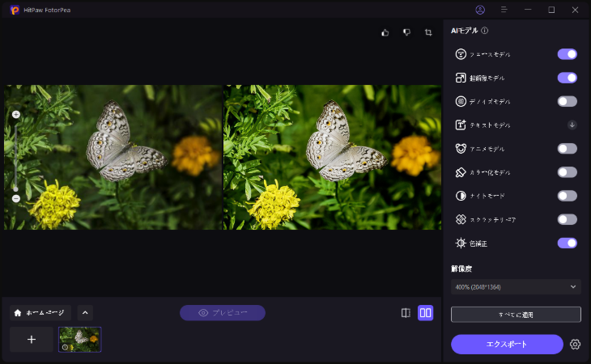Click the AIモデル info icon
Screen dimensions: 591x364
tap(485, 31)
